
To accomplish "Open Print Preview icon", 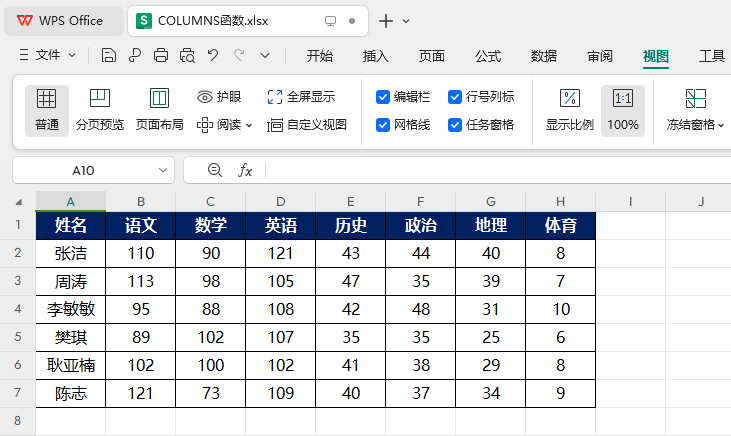I will click(x=187, y=55).
